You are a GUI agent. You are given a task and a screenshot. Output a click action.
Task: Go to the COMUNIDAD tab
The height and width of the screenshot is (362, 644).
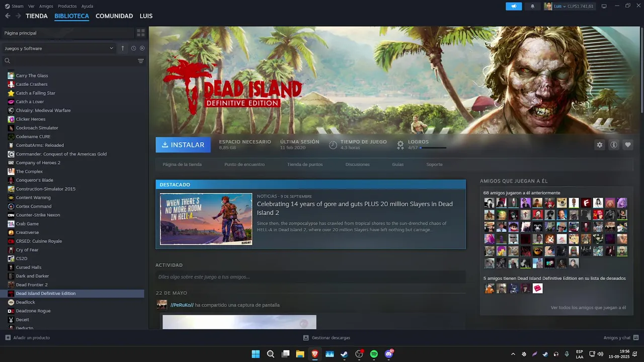(114, 16)
